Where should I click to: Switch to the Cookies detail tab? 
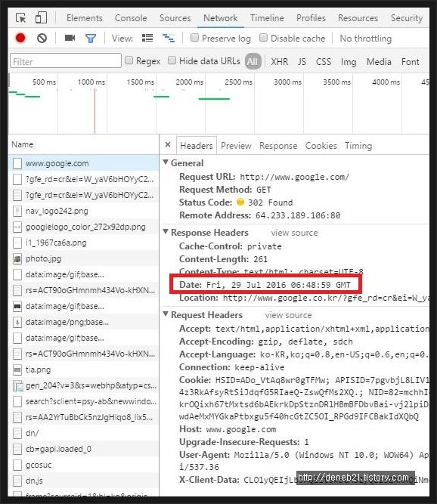point(321,146)
